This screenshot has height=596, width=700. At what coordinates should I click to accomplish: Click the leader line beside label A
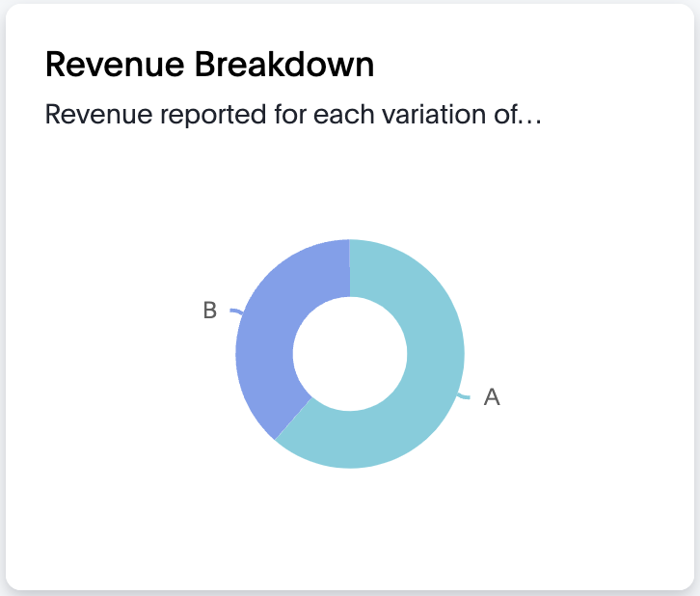[x=465, y=397]
